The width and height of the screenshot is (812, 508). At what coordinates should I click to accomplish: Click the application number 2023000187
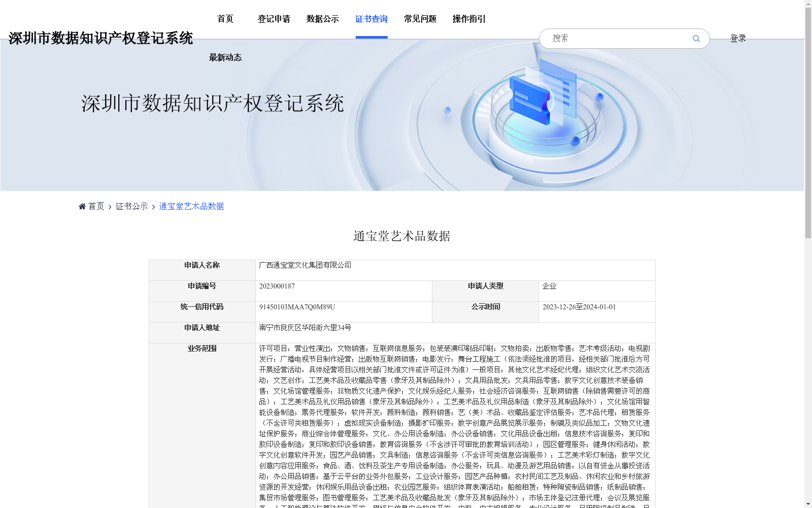277,286
